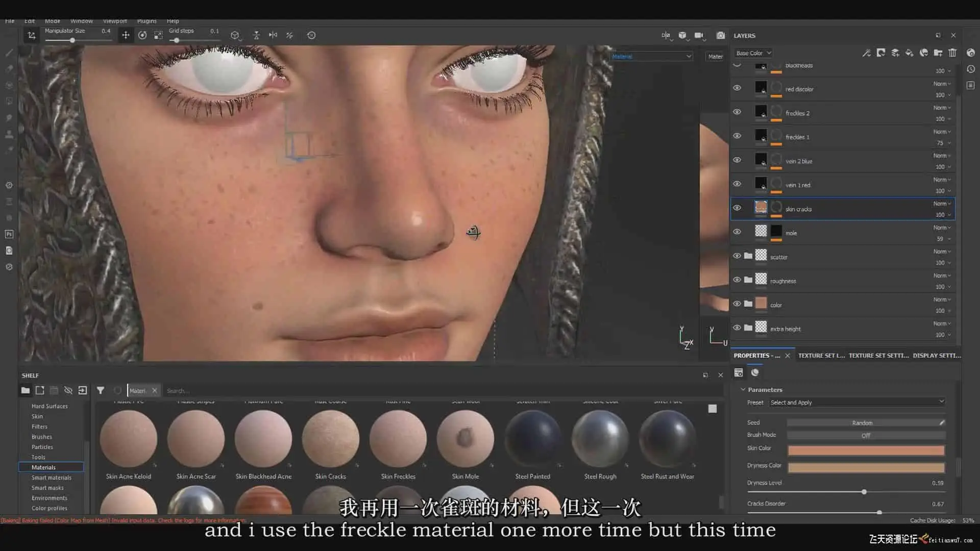Click the symmetry mirror icon in toolbar
Image resolution: width=980 pixels, height=551 pixels.
coord(273,35)
